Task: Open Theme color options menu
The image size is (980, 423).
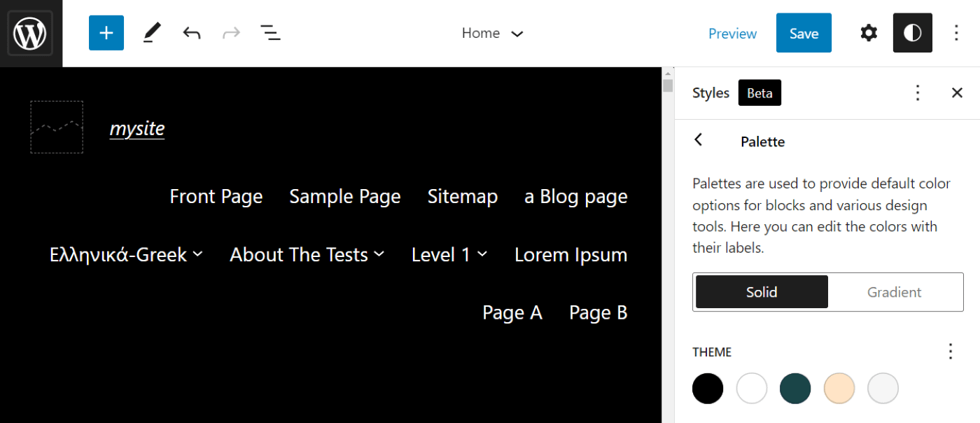Action: (x=951, y=352)
